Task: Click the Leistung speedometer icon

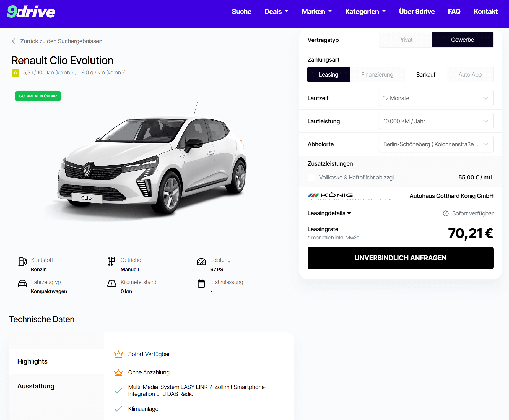Action: pos(201,262)
